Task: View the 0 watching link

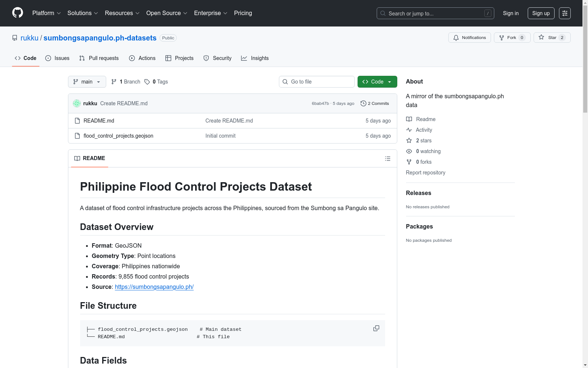Action: click(423, 151)
